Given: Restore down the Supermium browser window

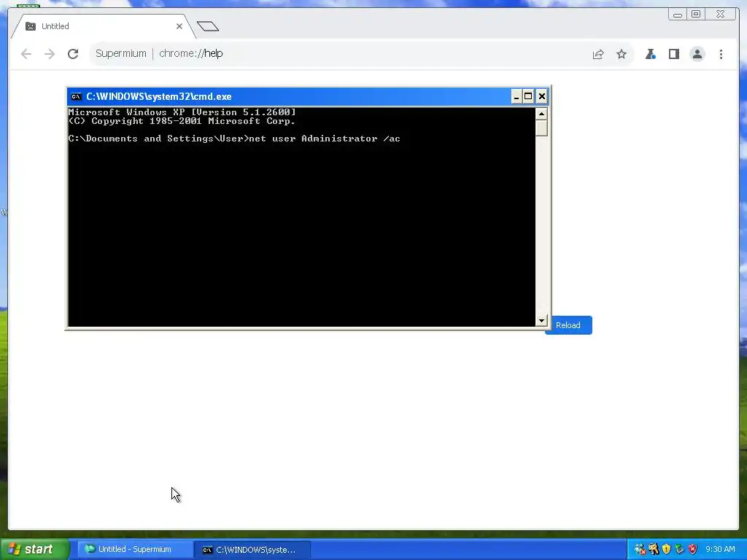Looking at the screenshot, I should (x=695, y=15).
